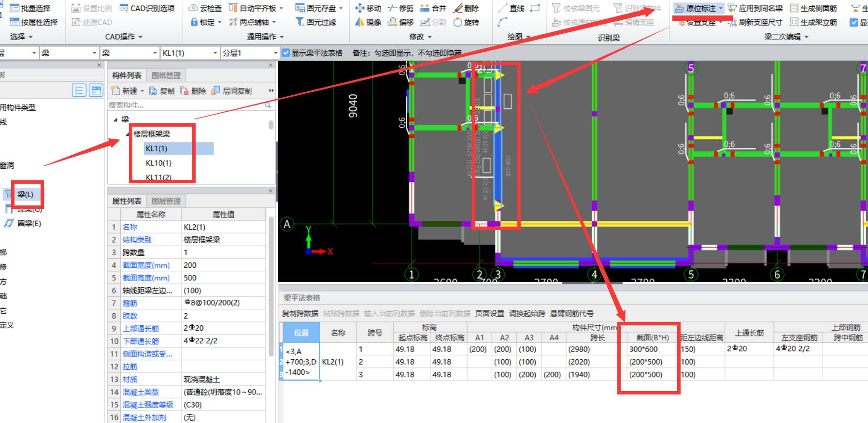Switch to the 图纸管理 tab
This screenshot has width=868, height=423.
pos(166,75)
